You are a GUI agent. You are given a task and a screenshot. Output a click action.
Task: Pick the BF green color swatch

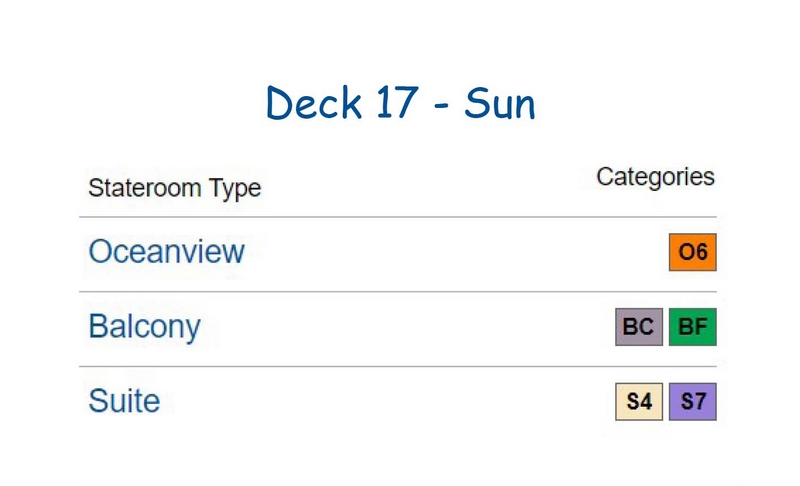[x=692, y=327]
